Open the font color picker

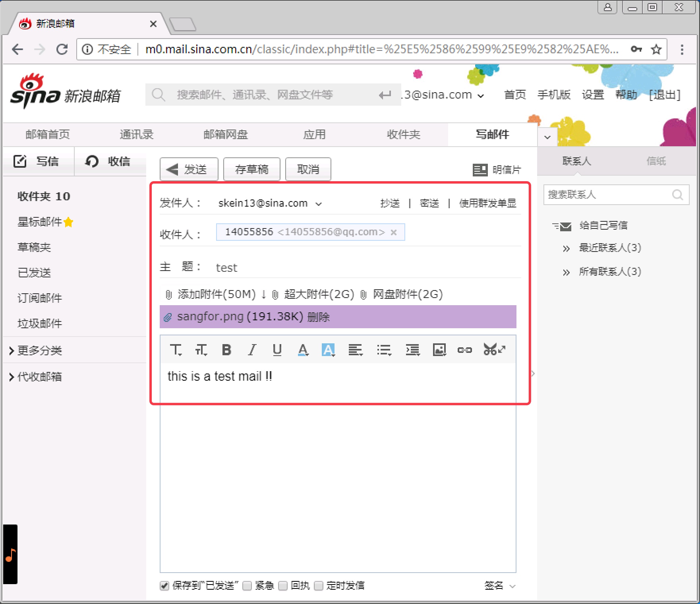point(303,350)
